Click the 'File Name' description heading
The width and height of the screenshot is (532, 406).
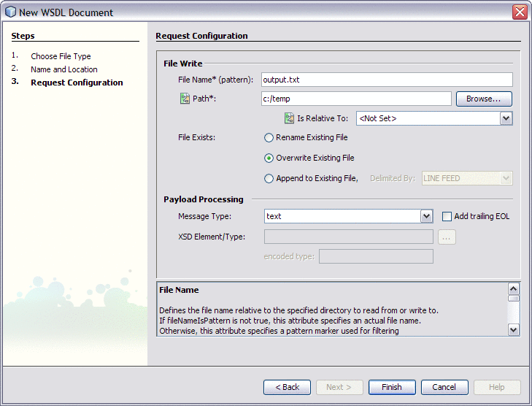pos(179,290)
